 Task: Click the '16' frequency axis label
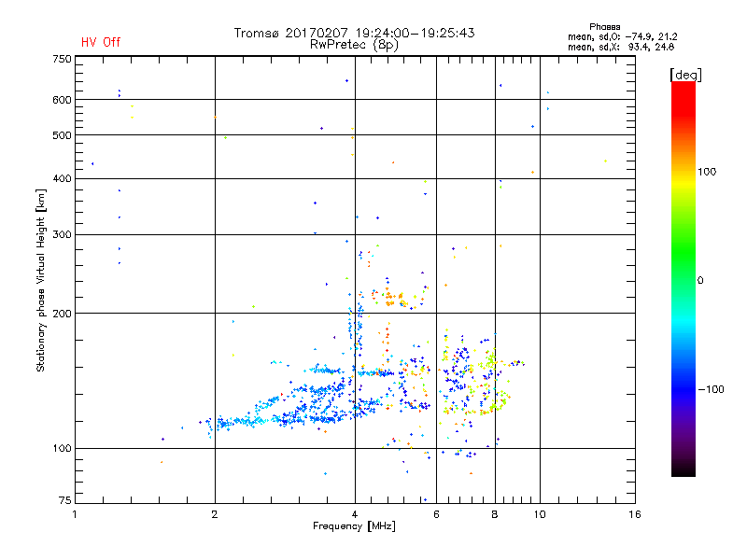tap(635, 514)
